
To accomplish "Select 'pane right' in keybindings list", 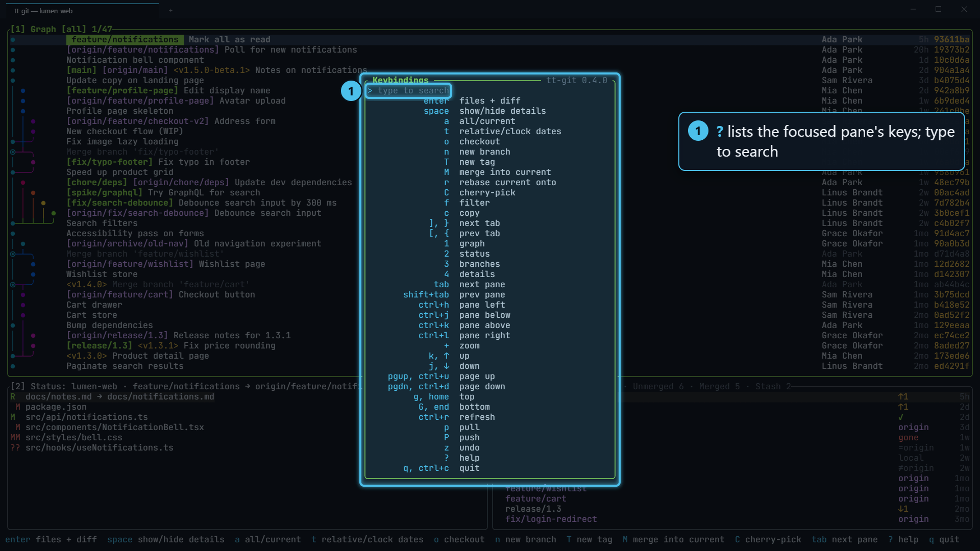I will point(490,336).
